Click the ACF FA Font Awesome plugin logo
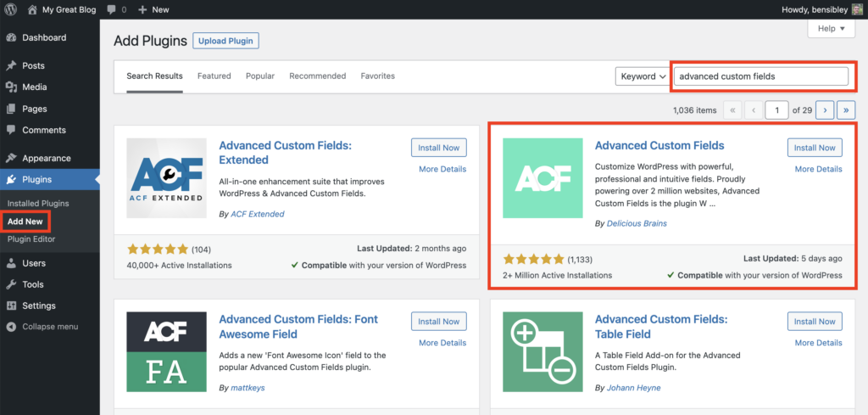 click(x=166, y=351)
